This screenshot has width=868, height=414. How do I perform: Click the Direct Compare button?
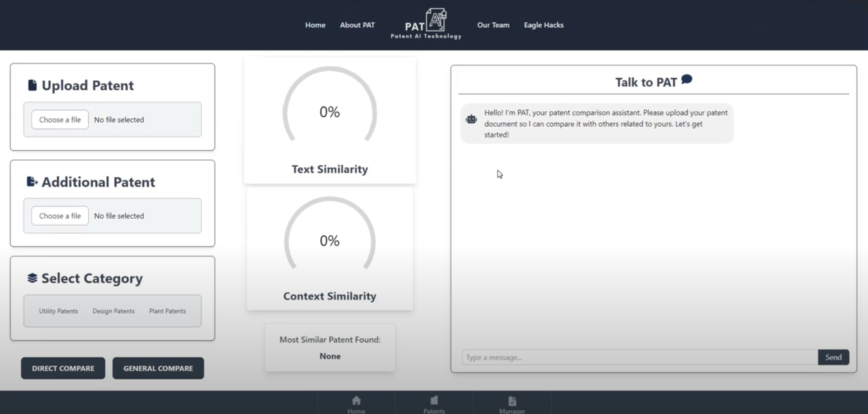point(63,368)
